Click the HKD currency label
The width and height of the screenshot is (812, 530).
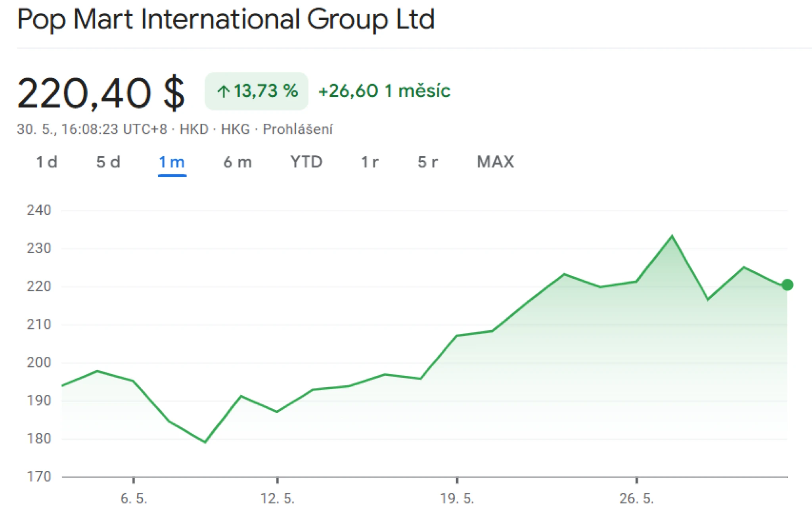point(194,129)
